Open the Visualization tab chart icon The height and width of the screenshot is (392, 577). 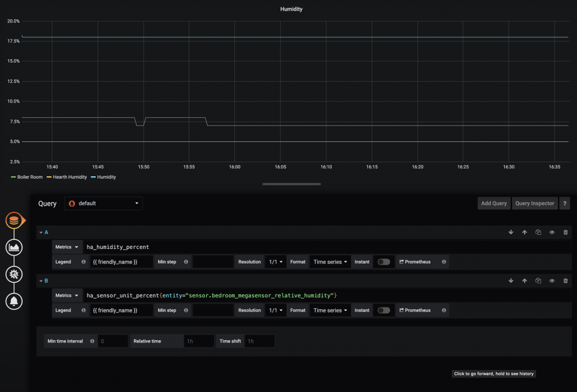[x=14, y=247]
